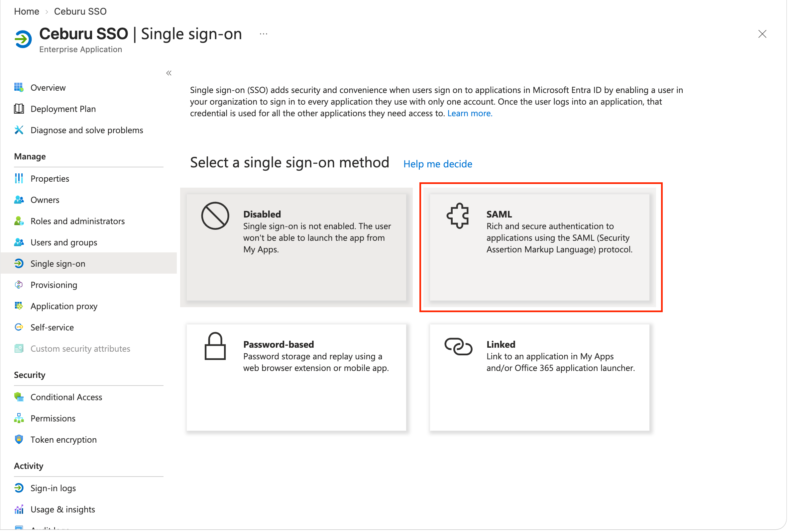Open Ceburu SSO breadcrumb link
789x532 pixels.
[x=80, y=12]
